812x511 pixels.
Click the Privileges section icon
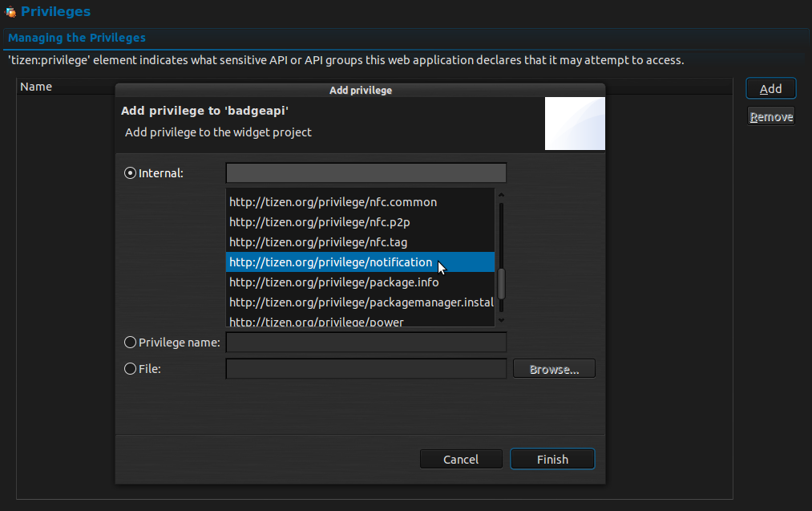[10, 12]
